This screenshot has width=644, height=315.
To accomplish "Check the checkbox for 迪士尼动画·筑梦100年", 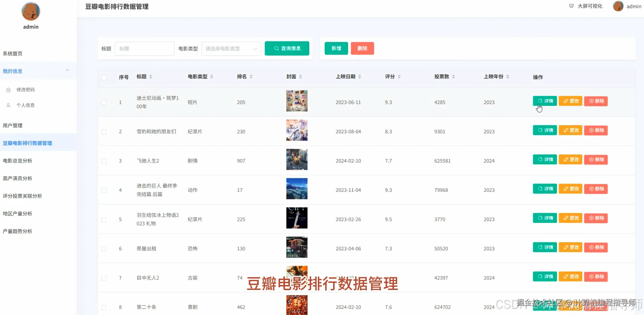I will coord(104,102).
